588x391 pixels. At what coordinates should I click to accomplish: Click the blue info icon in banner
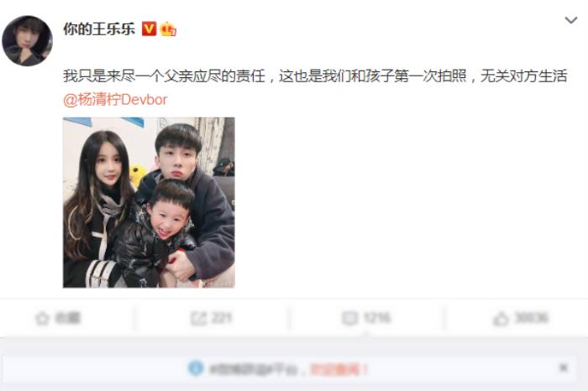pyautogui.click(x=196, y=368)
